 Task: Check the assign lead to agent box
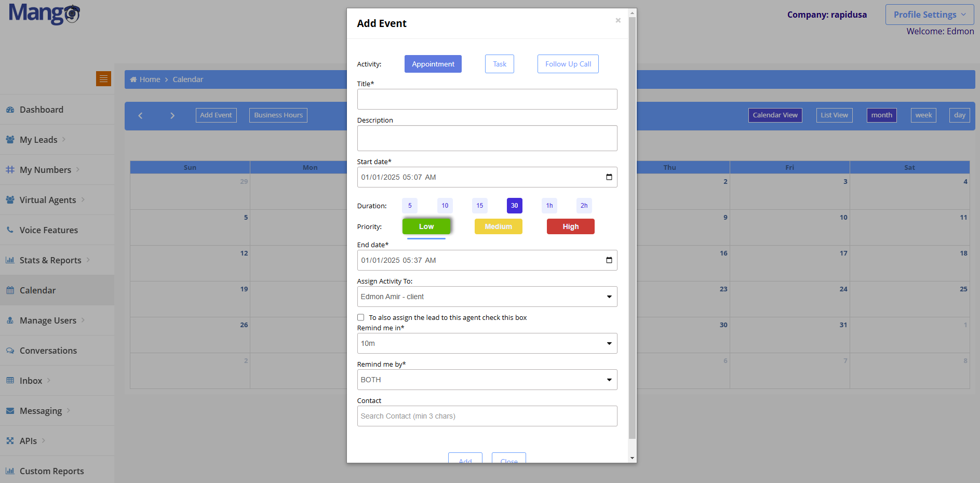pyautogui.click(x=360, y=317)
